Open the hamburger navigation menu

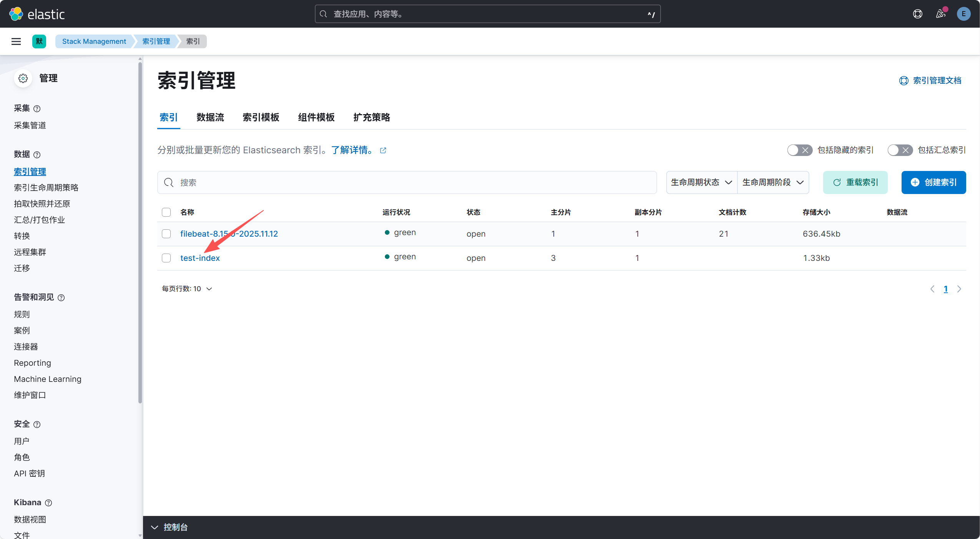tap(16, 41)
